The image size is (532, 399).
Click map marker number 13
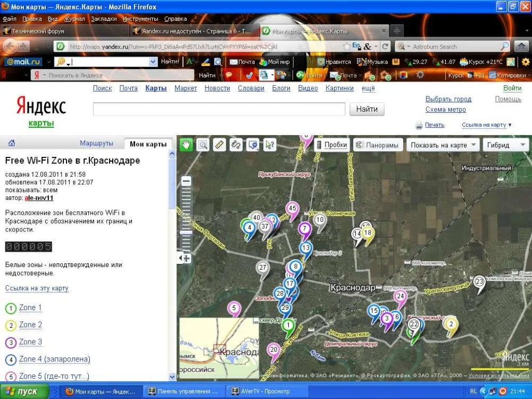pyautogui.click(x=306, y=250)
